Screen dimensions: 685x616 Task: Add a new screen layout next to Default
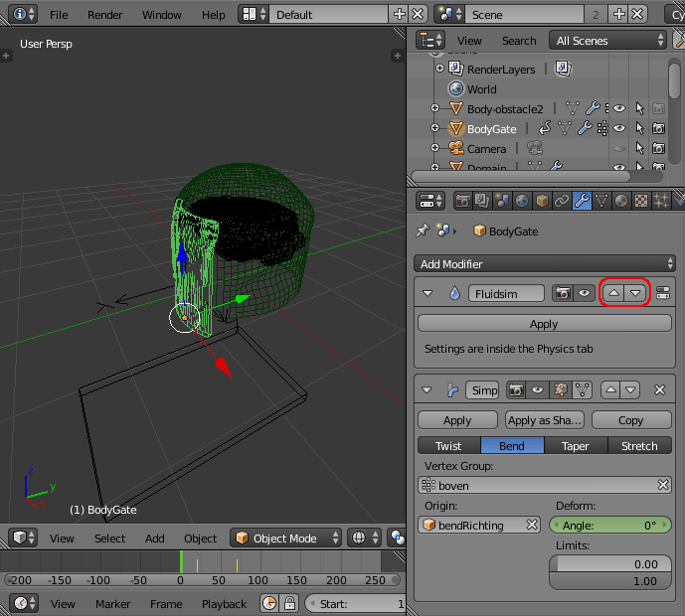tap(400, 15)
